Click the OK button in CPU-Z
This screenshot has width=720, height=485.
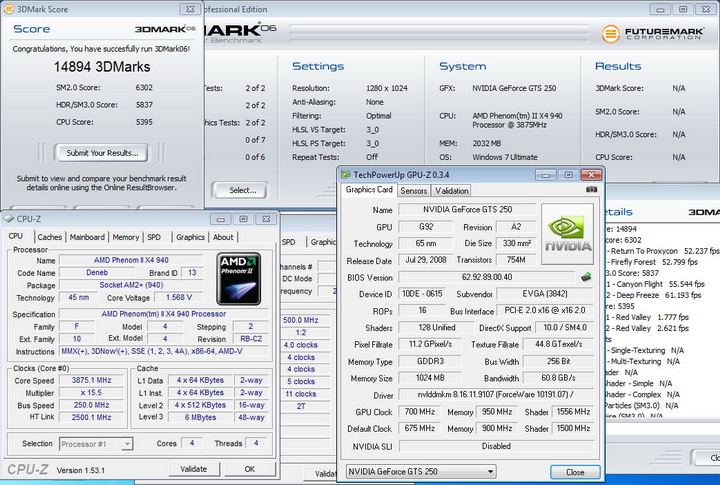point(249,468)
